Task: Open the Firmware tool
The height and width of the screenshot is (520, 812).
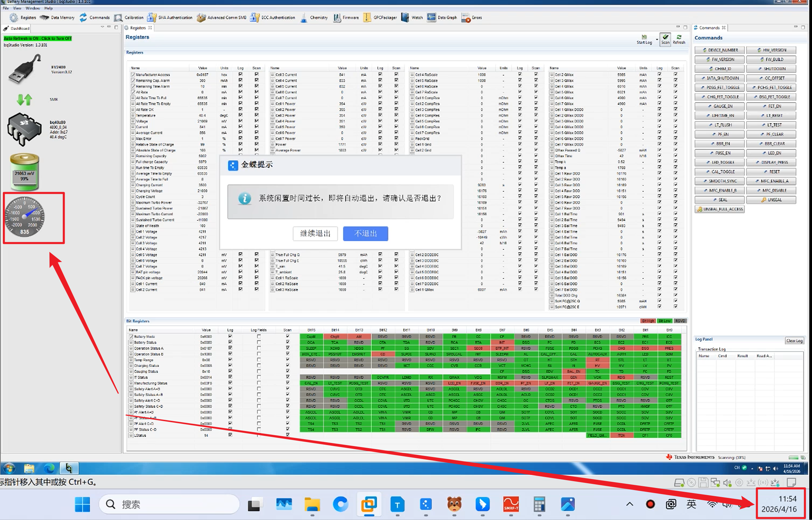Action: (x=346, y=17)
